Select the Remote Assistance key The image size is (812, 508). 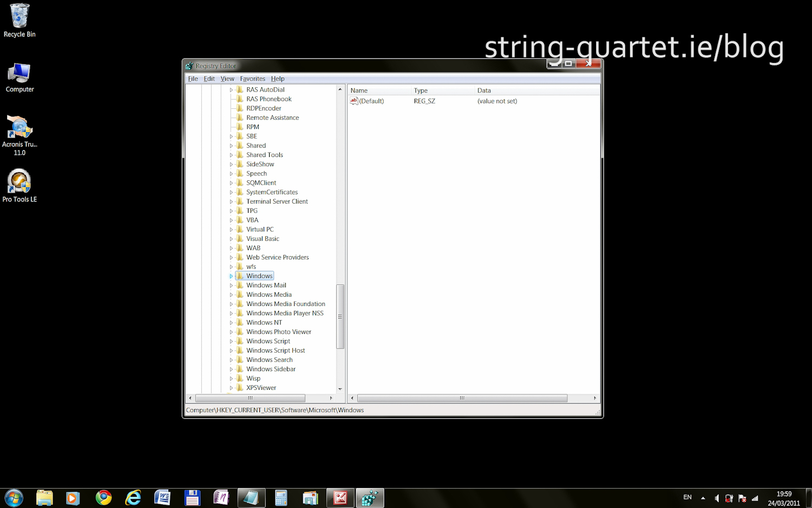coord(272,118)
